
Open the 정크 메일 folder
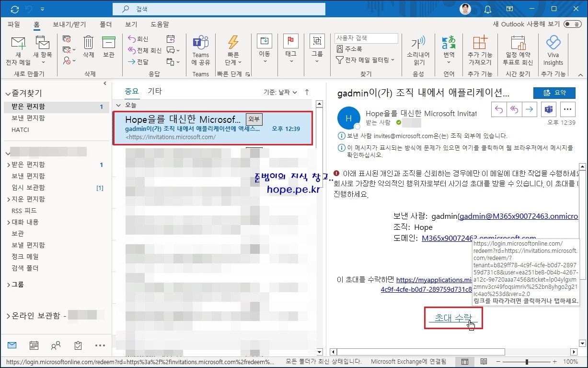click(x=25, y=257)
